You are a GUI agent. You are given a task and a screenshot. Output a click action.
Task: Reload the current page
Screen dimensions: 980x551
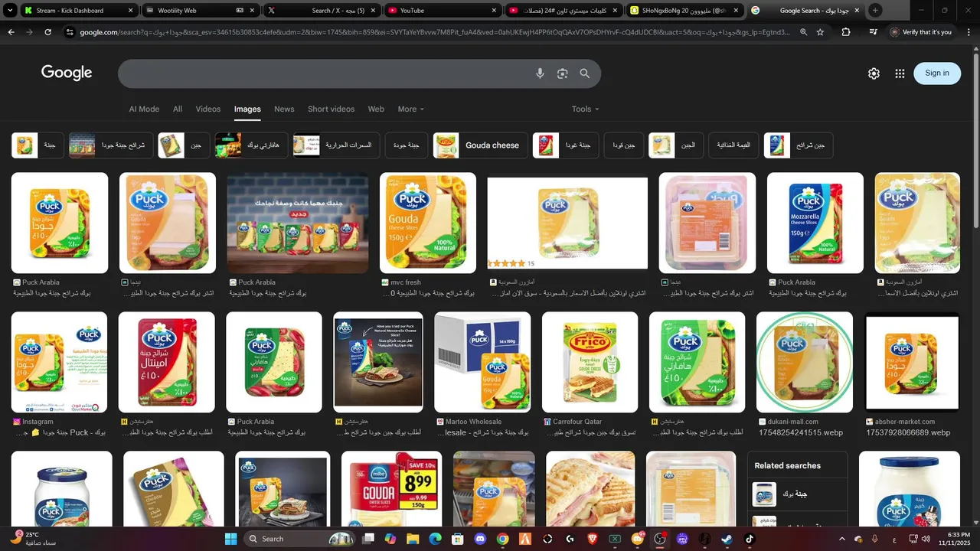click(x=47, y=32)
